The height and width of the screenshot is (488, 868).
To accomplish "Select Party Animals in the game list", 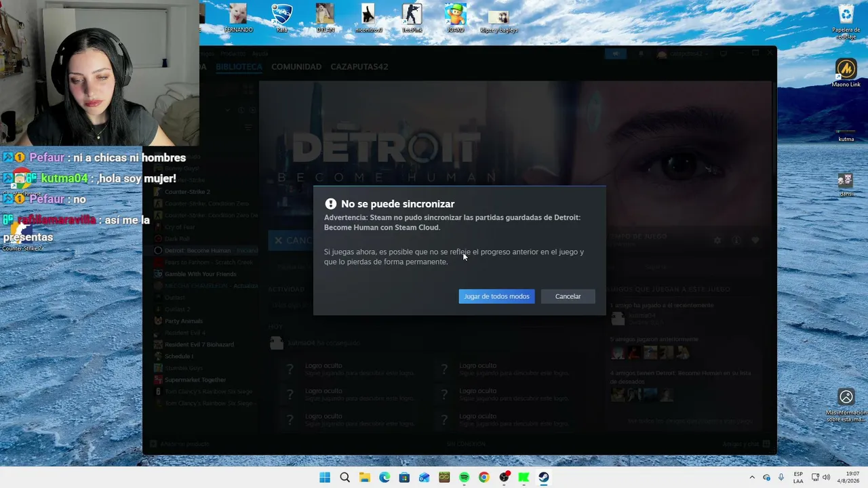I will (184, 321).
